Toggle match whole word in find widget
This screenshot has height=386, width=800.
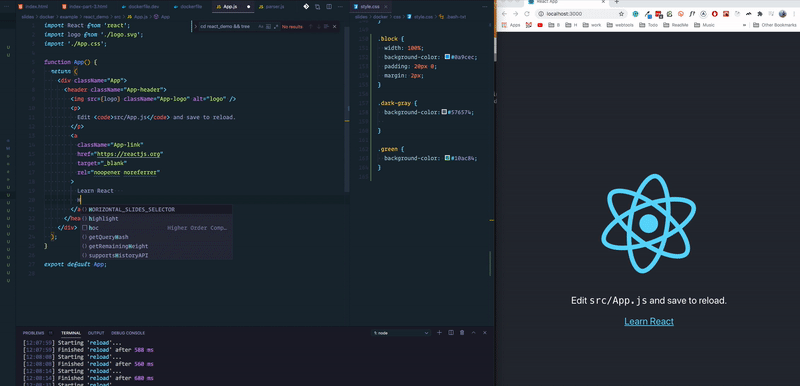coord(268,27)
